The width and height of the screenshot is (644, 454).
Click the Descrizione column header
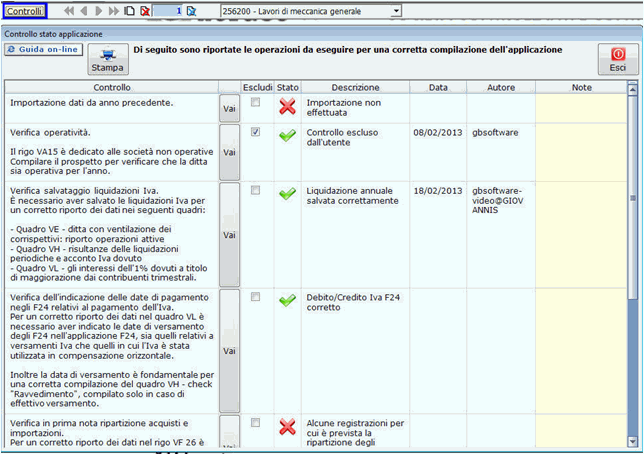coord(355,88)
